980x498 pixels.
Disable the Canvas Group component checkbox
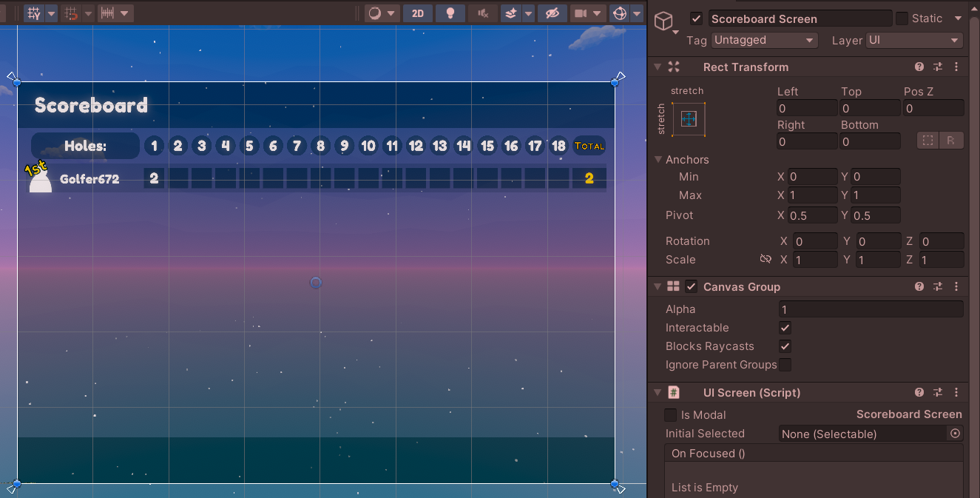click(x=692, y=286)
